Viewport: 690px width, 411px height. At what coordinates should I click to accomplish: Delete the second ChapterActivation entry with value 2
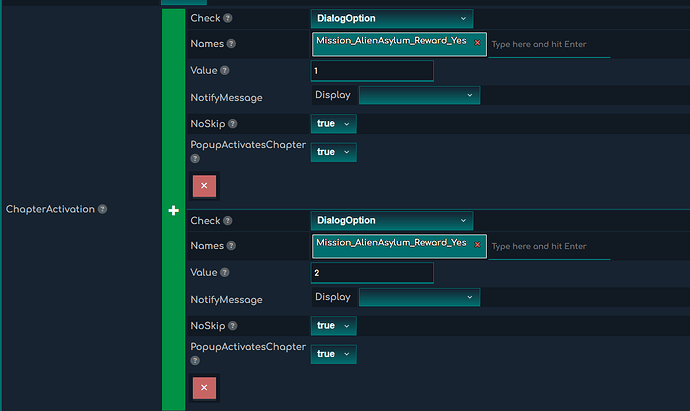point(204,388)
